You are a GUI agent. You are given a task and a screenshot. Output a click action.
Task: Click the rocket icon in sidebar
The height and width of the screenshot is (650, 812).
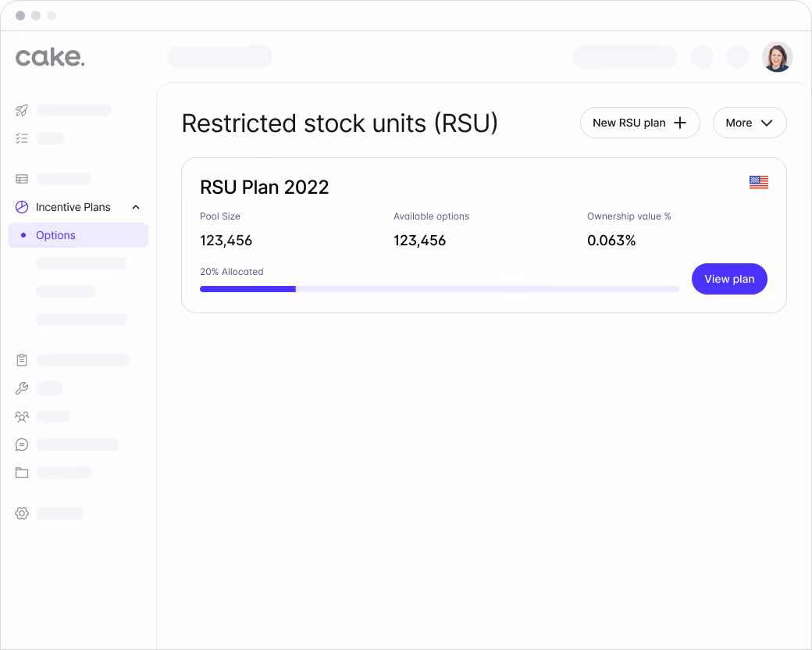pyautogui.click(x=22, y=110)
